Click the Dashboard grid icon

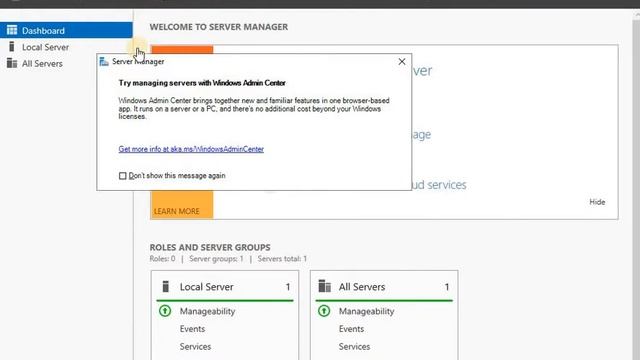coord(12,30)
